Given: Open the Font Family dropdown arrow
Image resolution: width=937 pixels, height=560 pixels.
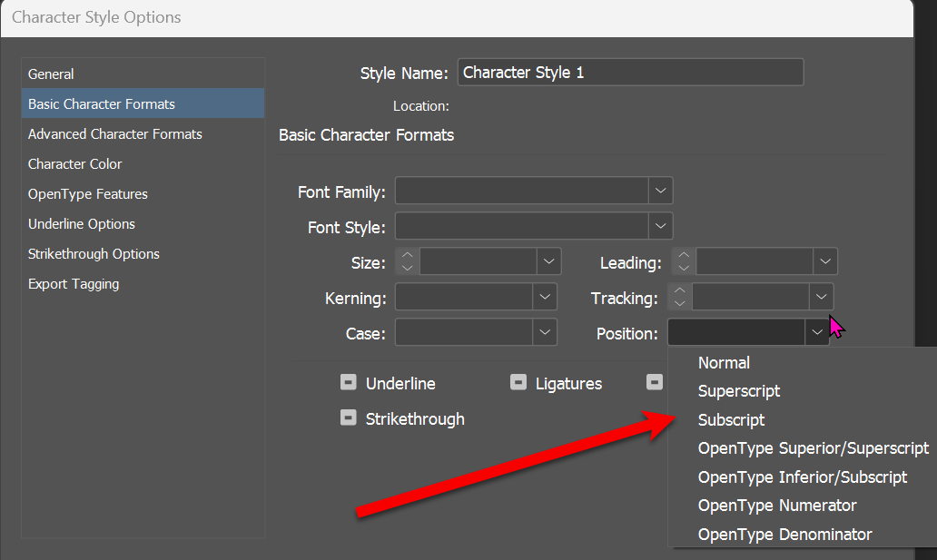Looking at the screenshot, I should click(x=661, y=192).
